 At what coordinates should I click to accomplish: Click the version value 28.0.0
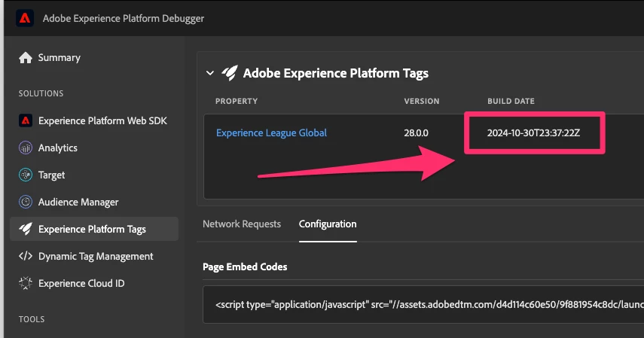tap(416, 133)
